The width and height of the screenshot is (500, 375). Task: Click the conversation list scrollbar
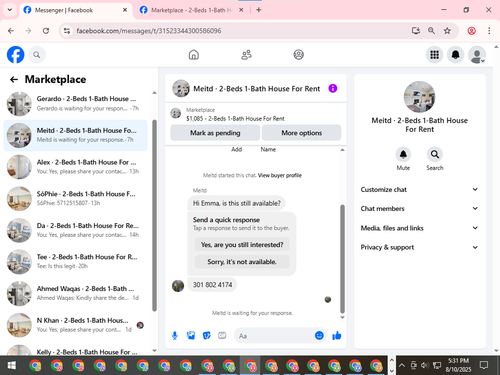tap(154, 215)
